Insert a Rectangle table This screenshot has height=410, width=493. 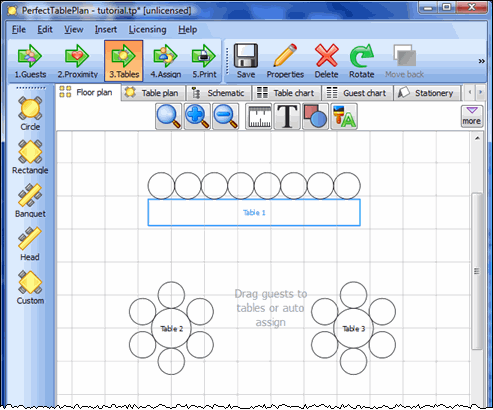click(x=30, y=157)
